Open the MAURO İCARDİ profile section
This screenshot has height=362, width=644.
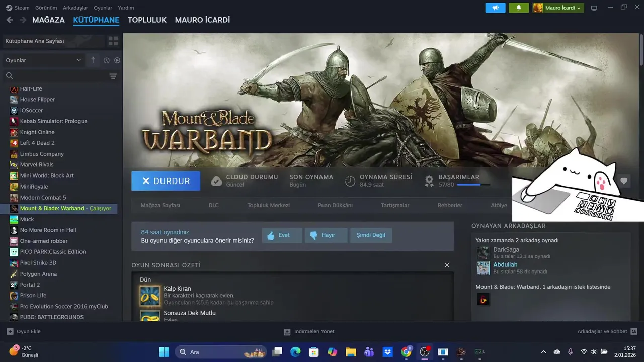202,20
